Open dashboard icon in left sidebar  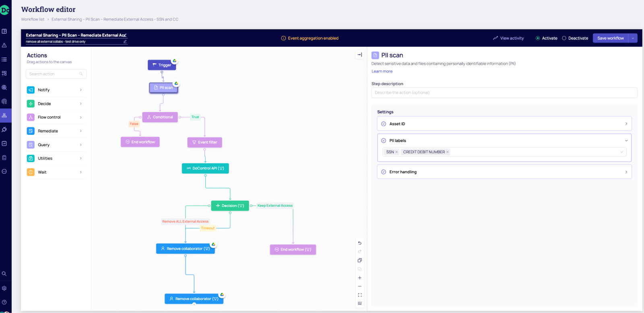[4, 31]
